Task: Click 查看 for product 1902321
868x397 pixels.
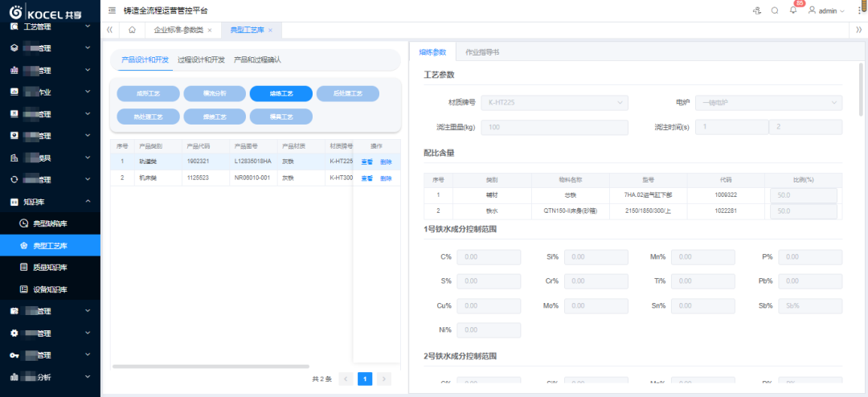Action: pyautogui.click(x=367, y=162)
